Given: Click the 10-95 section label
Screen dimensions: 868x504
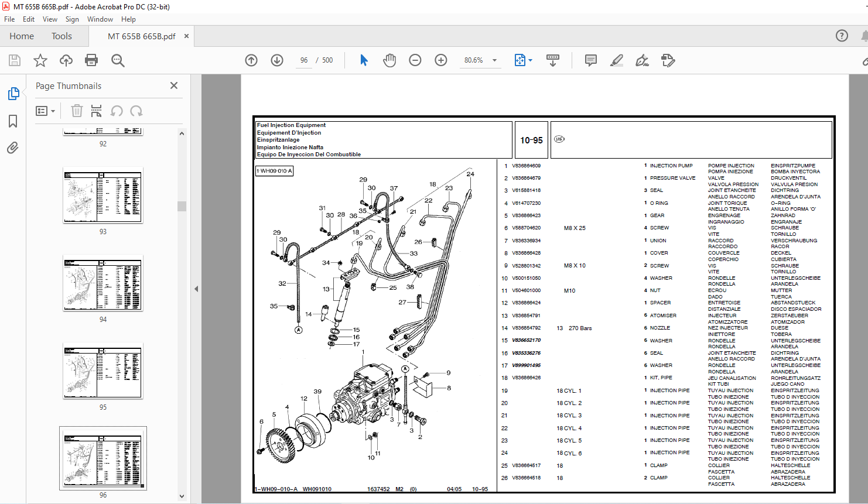Looking at the screenshot, I should pyautogui.click(x=531, y=140).
